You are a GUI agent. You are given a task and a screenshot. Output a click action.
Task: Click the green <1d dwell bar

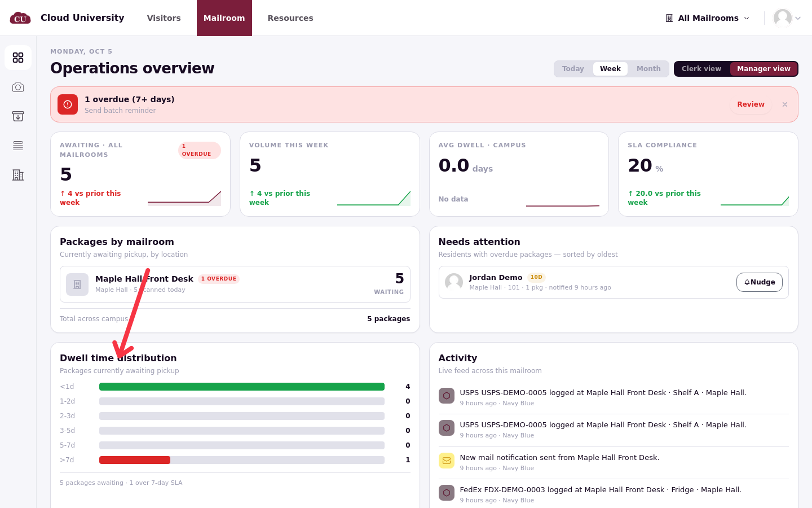tap(242, 387)
